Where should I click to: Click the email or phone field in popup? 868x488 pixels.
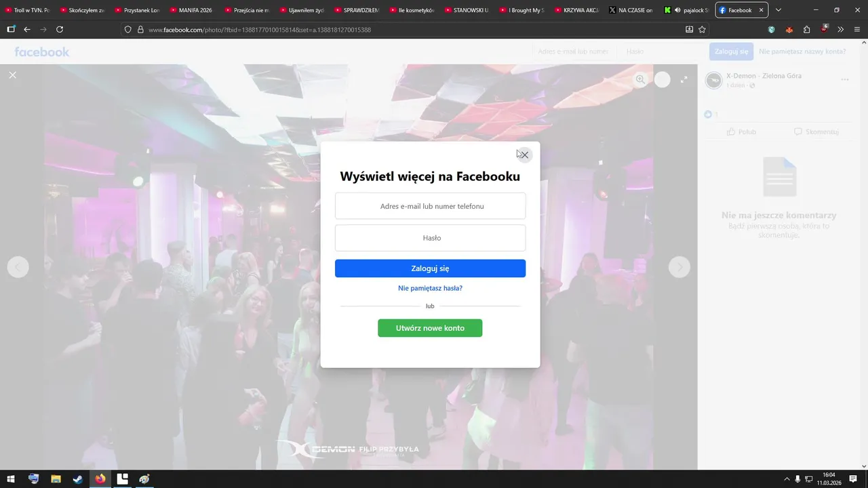click(x=430, y=206)
